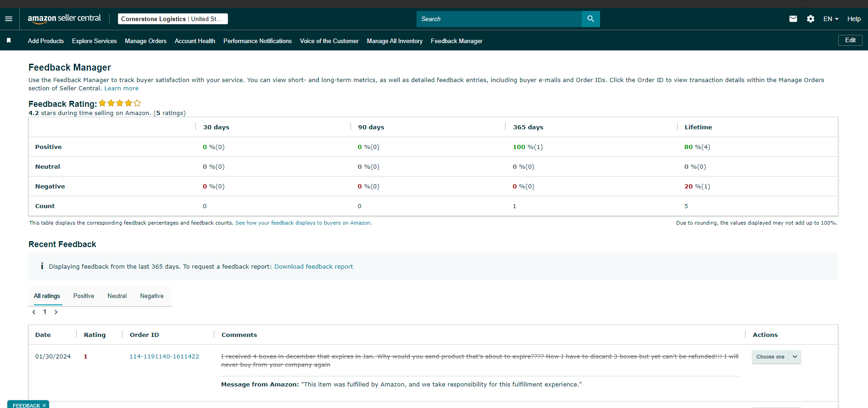Click the 90 days column header
Image resolution: width=868 pixels, height=408 pixels.
[x=371, y=127]
